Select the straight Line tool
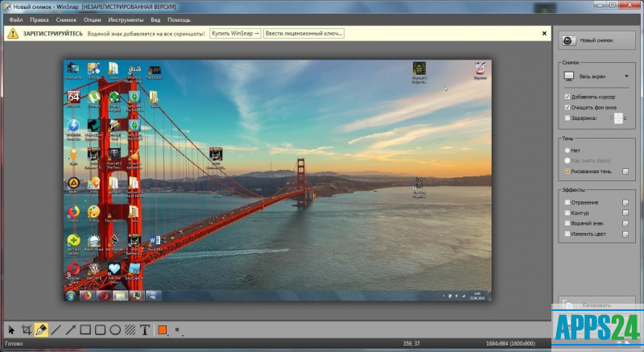 [56, 329]
